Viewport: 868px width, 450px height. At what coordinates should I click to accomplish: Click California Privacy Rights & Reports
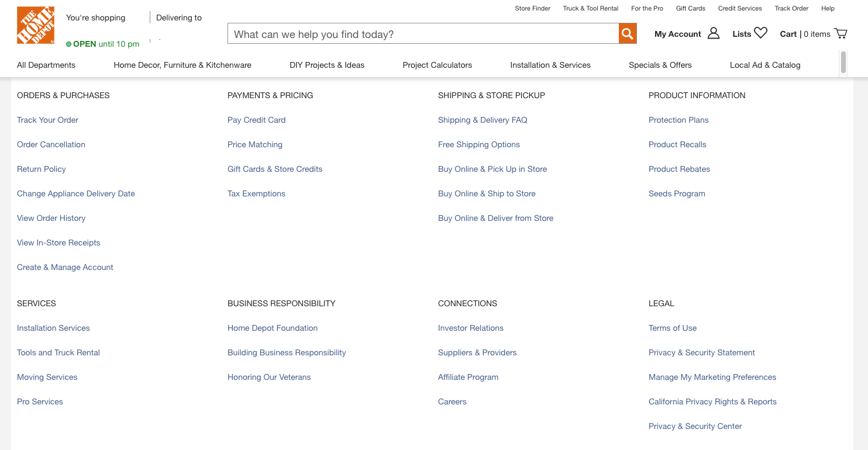pyautogui.click(x=712, y=401)
